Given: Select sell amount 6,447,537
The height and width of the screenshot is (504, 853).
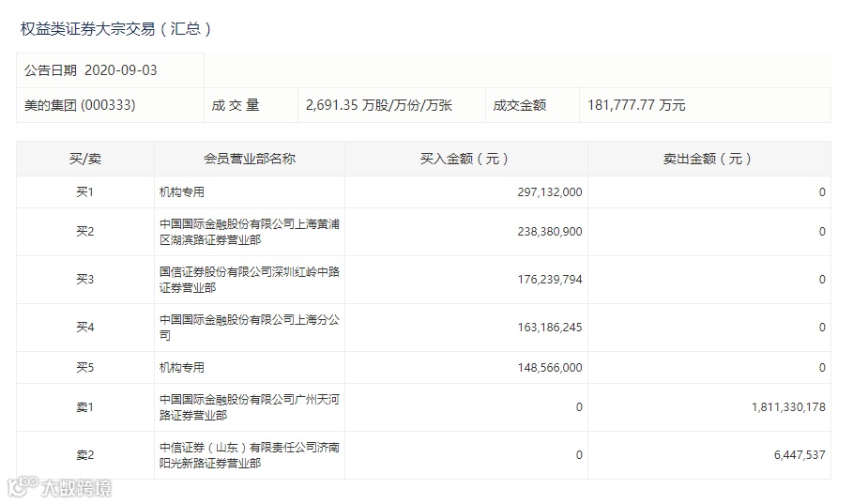Looking at the screenshot, I should (x=800, y=455).
